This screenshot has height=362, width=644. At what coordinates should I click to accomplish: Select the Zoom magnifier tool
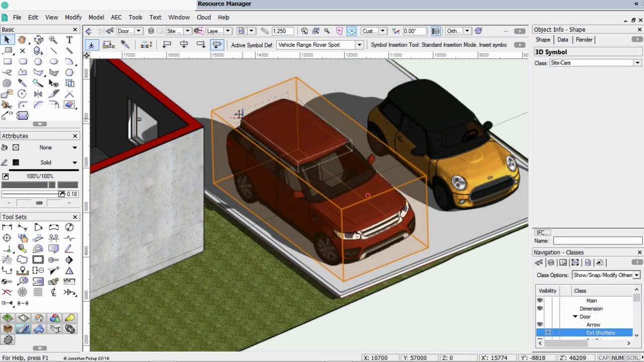pyautogui.click(x=54, y=40)
